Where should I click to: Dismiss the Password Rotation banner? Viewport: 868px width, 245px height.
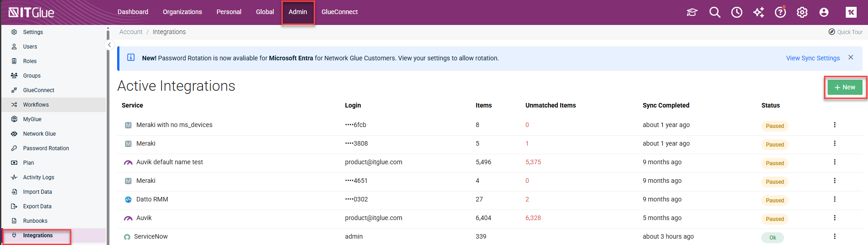[851, 58]
